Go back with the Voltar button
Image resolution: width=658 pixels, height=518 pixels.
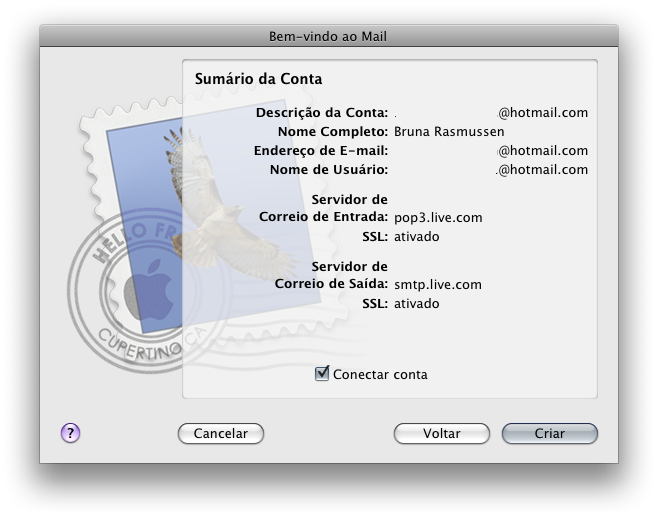(x=441, y=433)
